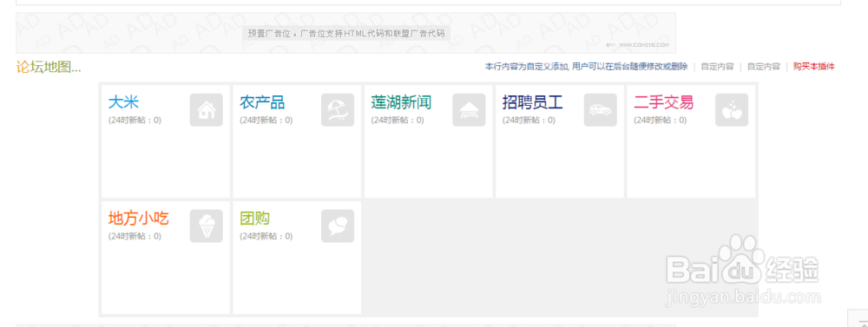Open the 大米 forum link
Screen dimensions: 868x327
coord(123,102)
